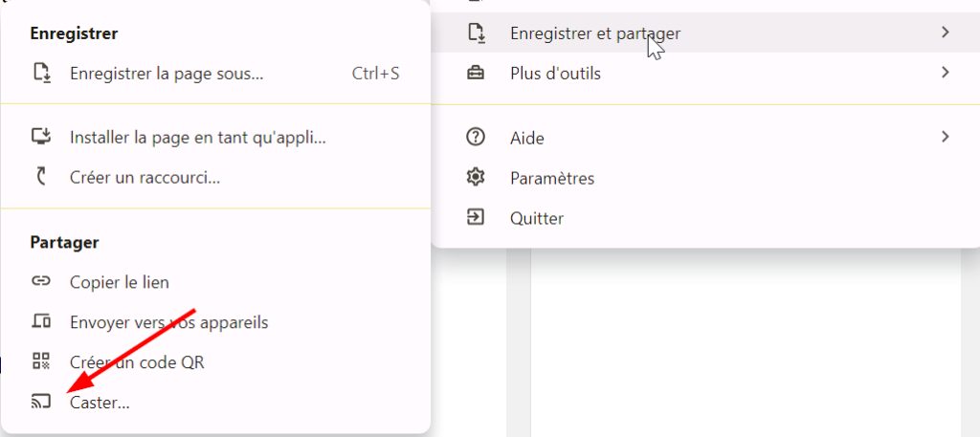Image resolution: width=980 pixels, height=437 pixels.
Task: Expand the Enregistrer et partager submenu arrow
Action: pos(945,32)
